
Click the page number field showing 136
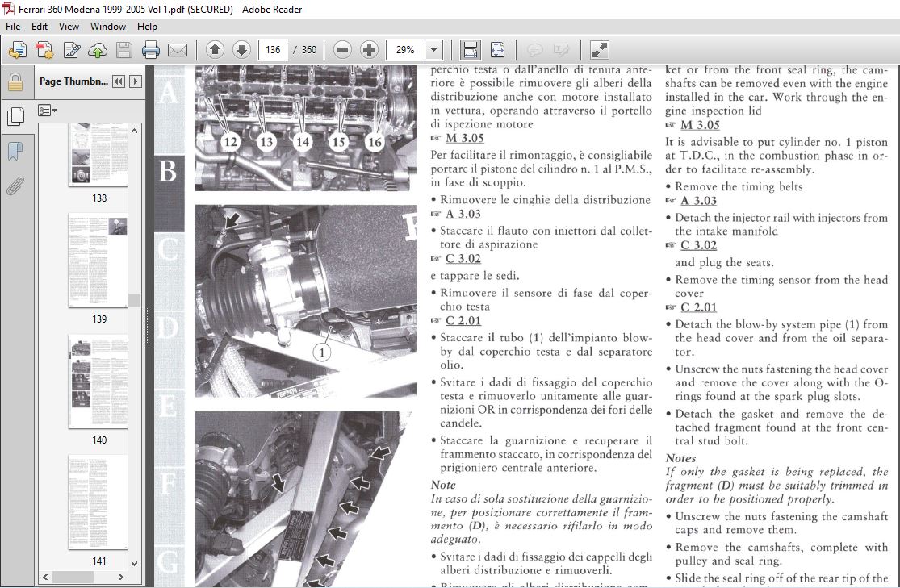(273, 50)
